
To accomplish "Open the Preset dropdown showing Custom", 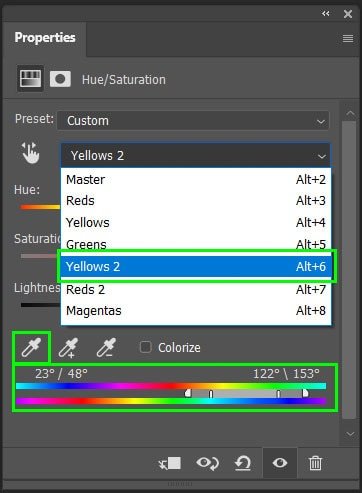I will click(193, 121).
